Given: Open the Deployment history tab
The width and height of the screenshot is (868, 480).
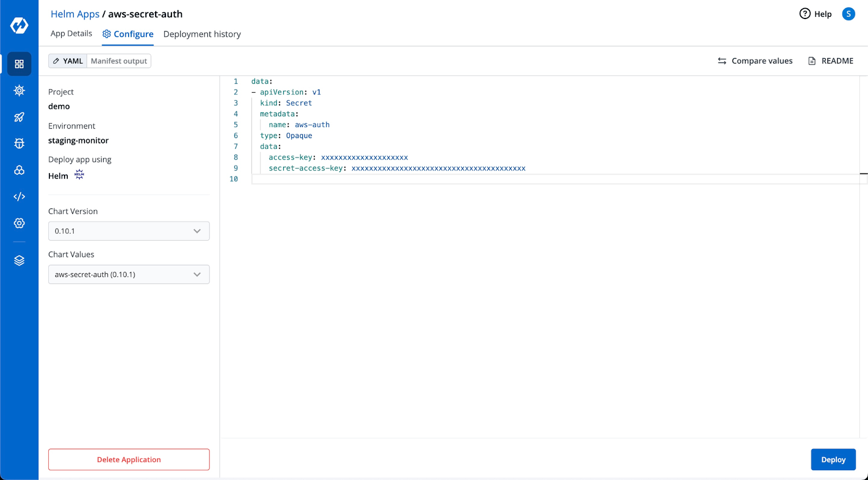Looking at the screenshot, I should pyautogui.click(x=202, y=34).
